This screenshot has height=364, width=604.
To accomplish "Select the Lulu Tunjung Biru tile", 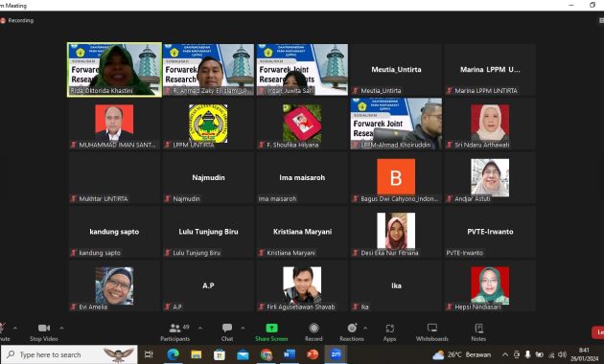I will [208, 232].
